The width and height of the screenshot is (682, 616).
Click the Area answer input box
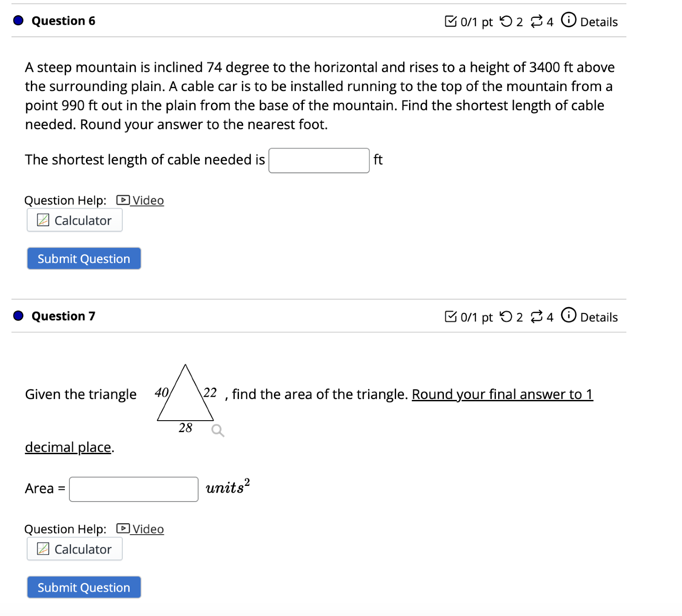click(x=133, y=489)
